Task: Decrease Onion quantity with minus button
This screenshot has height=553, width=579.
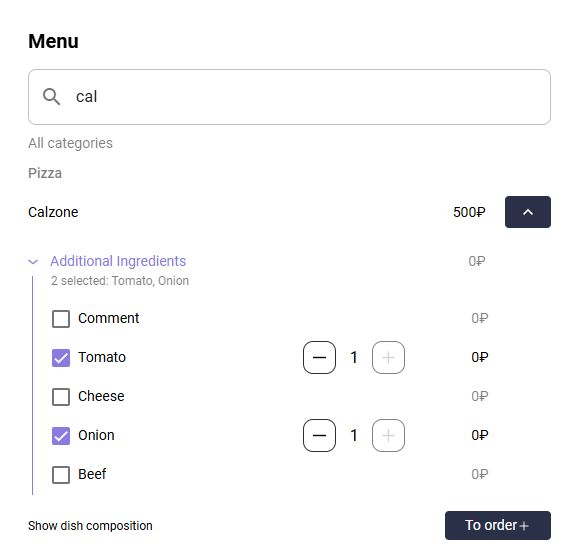Action: [x=319, y=436]
